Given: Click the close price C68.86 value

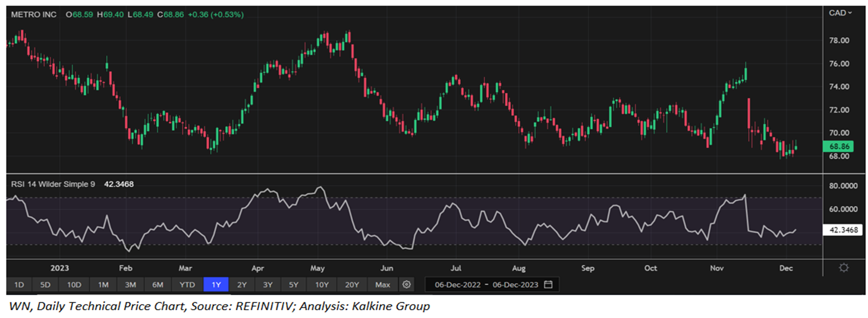Looking at the screenshot, I should 170,14.
